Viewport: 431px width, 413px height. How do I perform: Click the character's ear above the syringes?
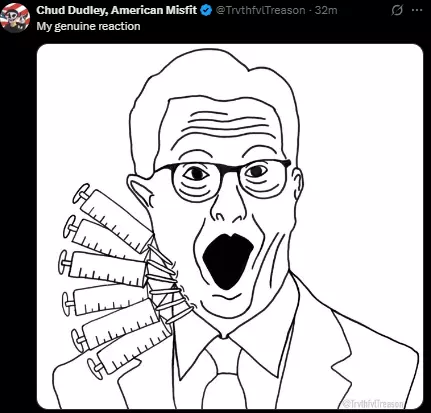(x=140, y=195)
